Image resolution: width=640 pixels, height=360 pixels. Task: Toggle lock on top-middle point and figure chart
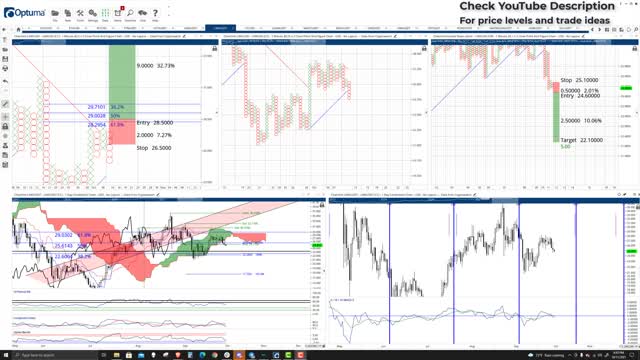pos(424,49)
